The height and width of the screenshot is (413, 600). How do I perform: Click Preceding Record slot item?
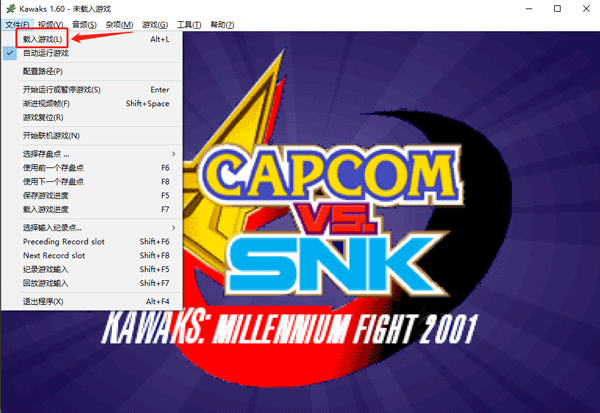[x=91, y=242]
